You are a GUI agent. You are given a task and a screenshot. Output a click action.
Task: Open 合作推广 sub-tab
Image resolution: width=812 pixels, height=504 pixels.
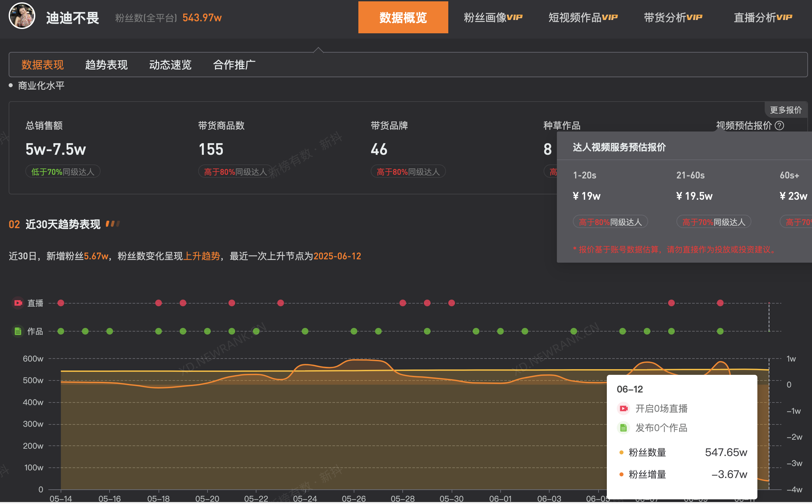234,65
